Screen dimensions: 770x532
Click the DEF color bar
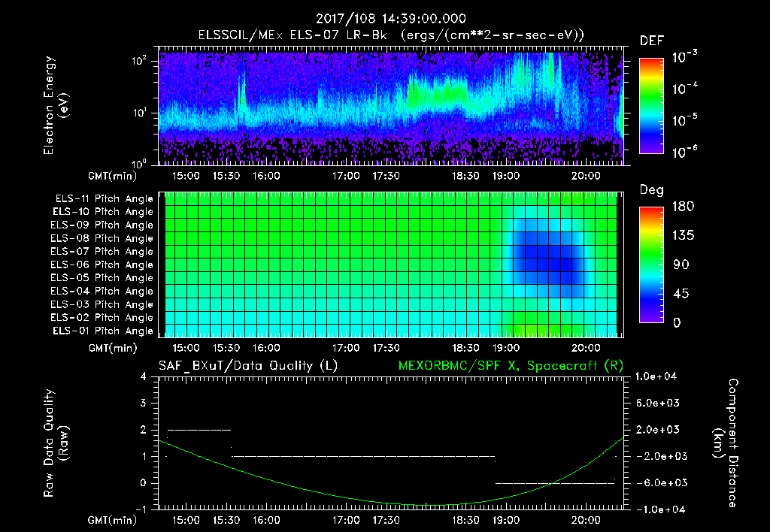click(651, 106)
